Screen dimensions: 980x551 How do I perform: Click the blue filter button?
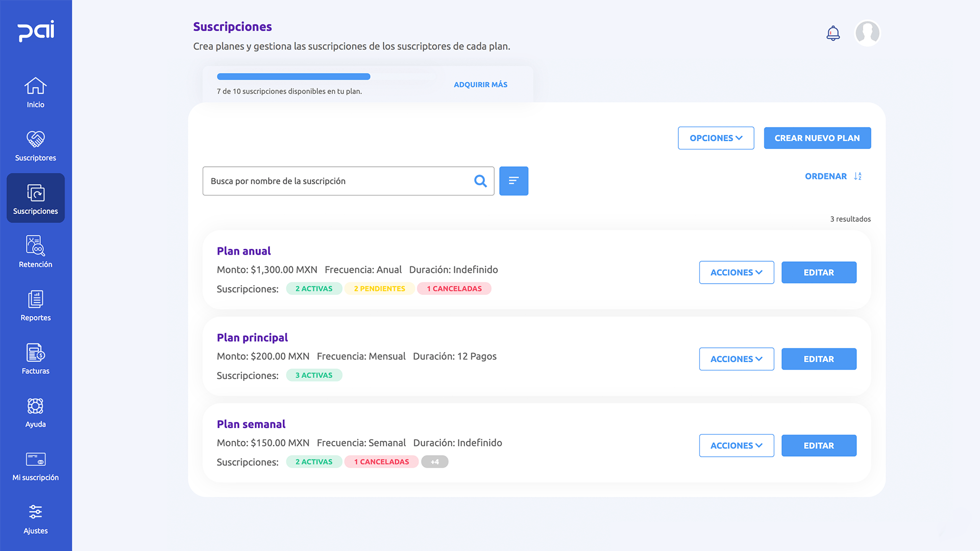point(513,181)
